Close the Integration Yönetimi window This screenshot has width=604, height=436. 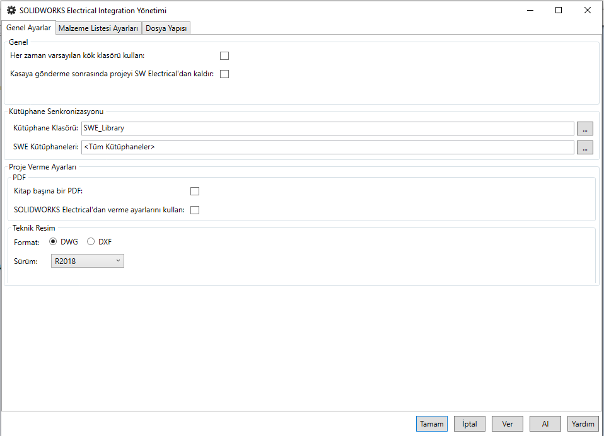587,10
